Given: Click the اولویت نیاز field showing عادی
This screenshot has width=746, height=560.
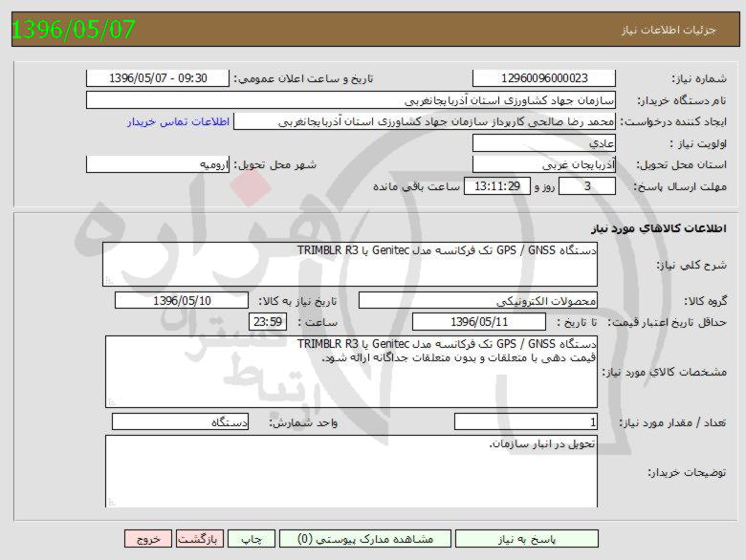Looking at the screenshot, I should point(544,143).
